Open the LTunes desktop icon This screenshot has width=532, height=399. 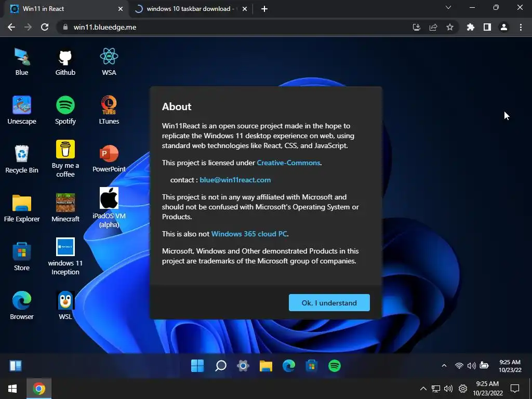109,110
